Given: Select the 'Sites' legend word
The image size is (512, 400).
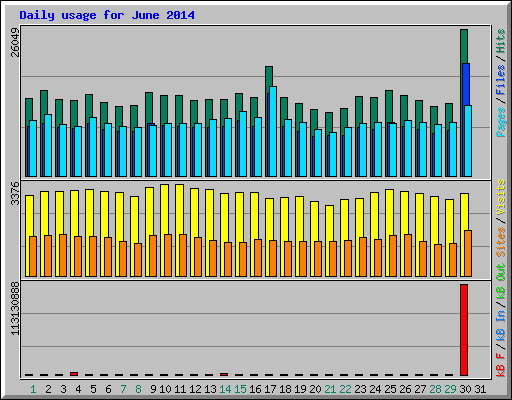Looking at the screenshot, I should [x=500, y=242].
